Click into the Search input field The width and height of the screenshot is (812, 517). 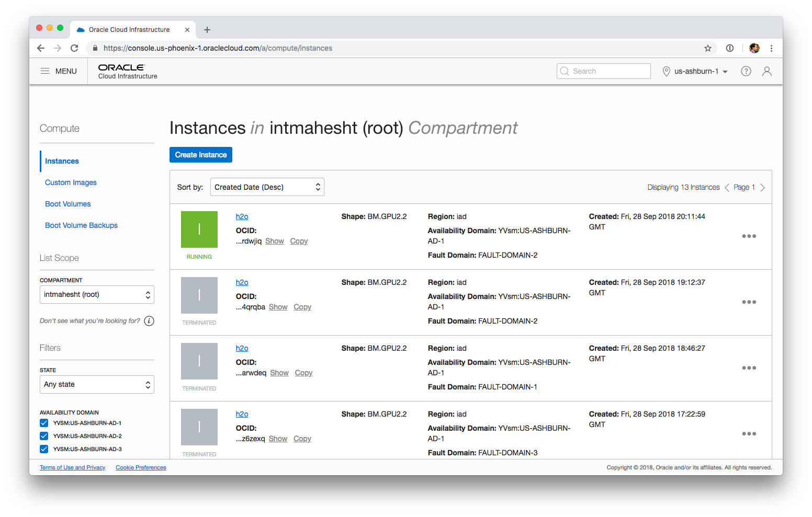pyautogui.click(x=604, y=71)
